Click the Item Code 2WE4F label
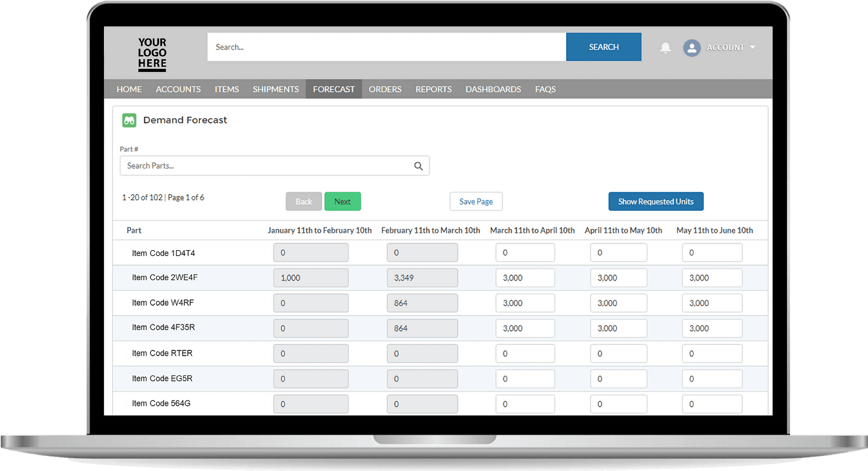The image size is (868, 471). click(x=165, y=278)
